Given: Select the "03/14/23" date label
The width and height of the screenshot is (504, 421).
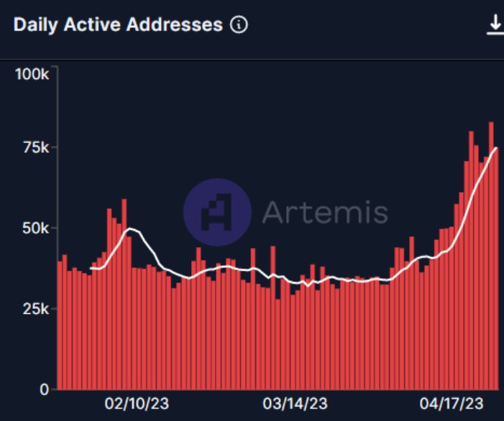Looking at the screenshot, I should (295, 404).
